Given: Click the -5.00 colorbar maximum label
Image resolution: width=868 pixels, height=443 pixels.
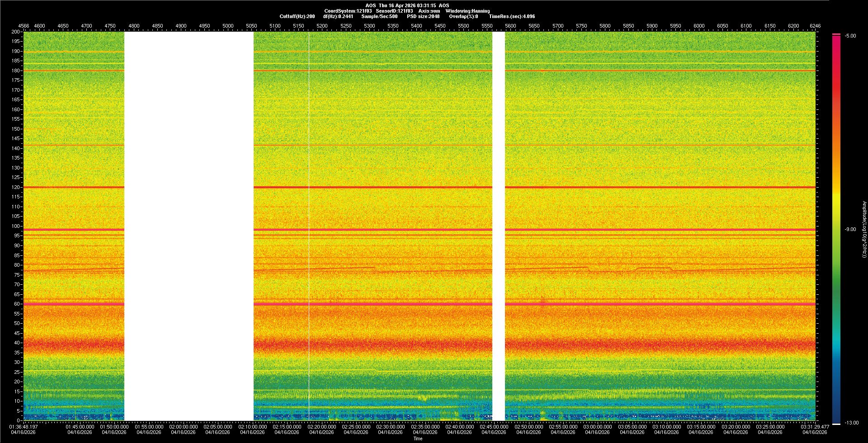Looking at the screenshot, I should click(850, 36).
